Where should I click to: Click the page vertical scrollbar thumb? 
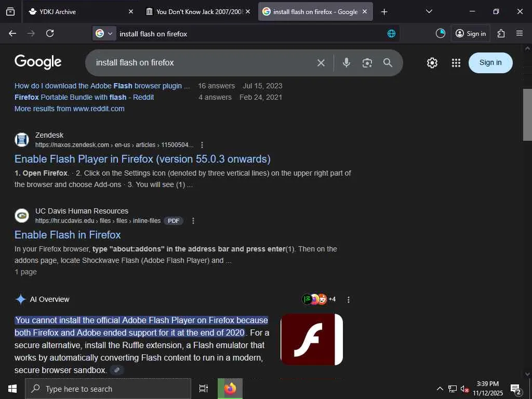point(527,114)
